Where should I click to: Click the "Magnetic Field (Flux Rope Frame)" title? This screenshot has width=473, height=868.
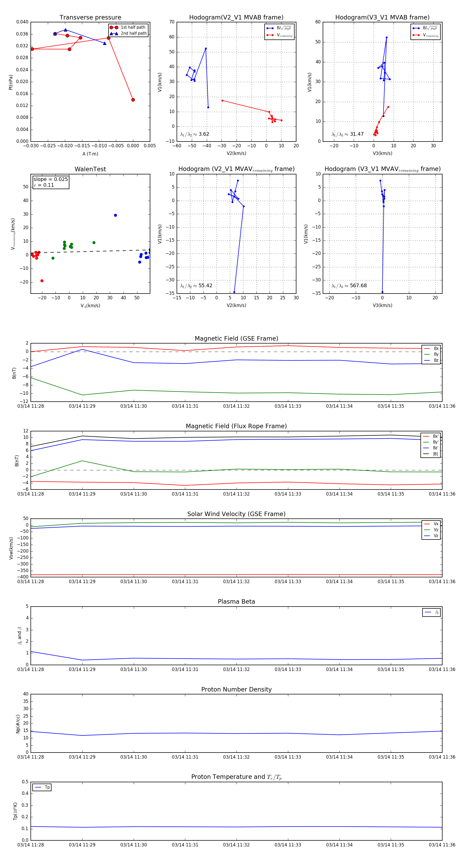236,426
